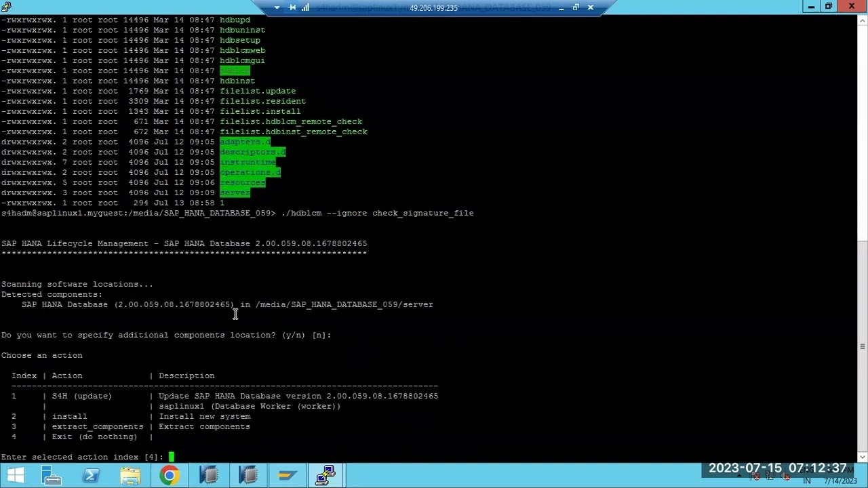Click the 'hdbuninst' file name

tap(242, 30)
